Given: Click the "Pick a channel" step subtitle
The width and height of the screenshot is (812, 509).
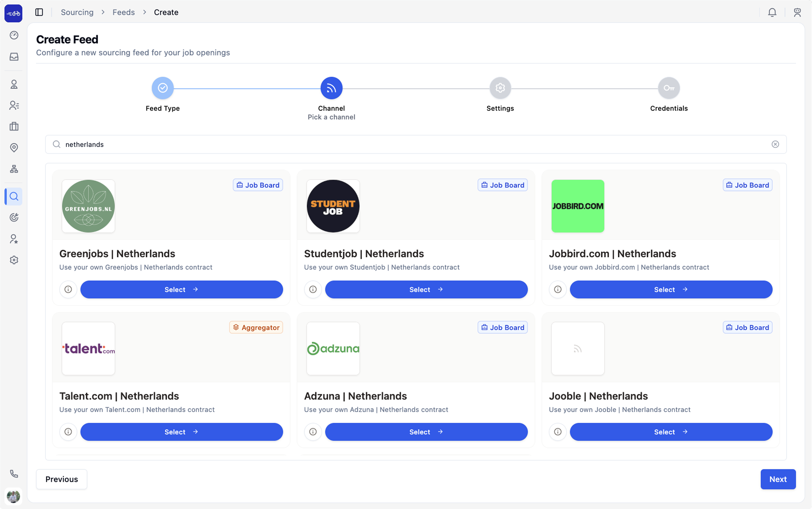Looking at the screenshot, I should click(332, 117).
